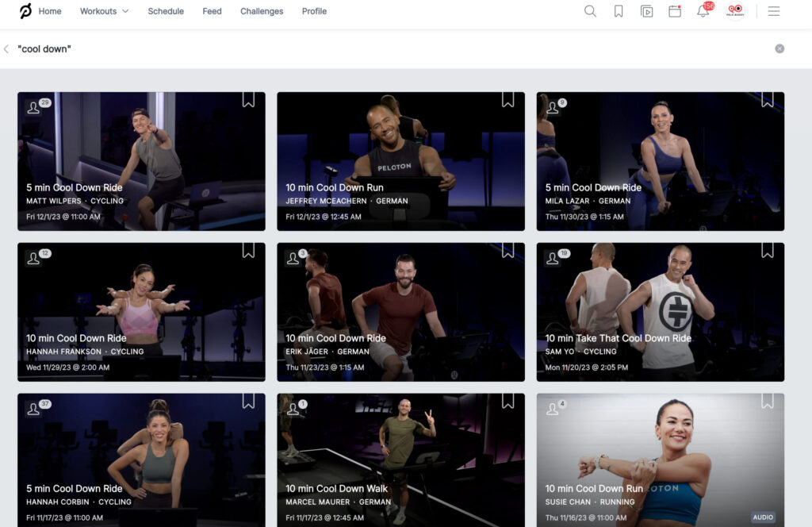The image size is (812, 527).
Task: Click "Thu 11/23/23 @ 1:15 AM" date text
Action: pyautogui.click(x=324, y=367)
